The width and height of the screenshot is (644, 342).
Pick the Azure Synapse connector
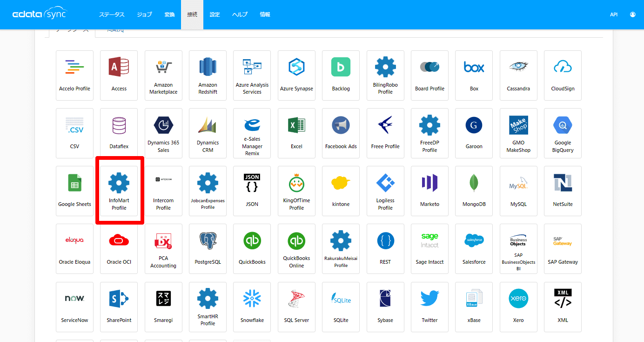(x=296, y=75)
